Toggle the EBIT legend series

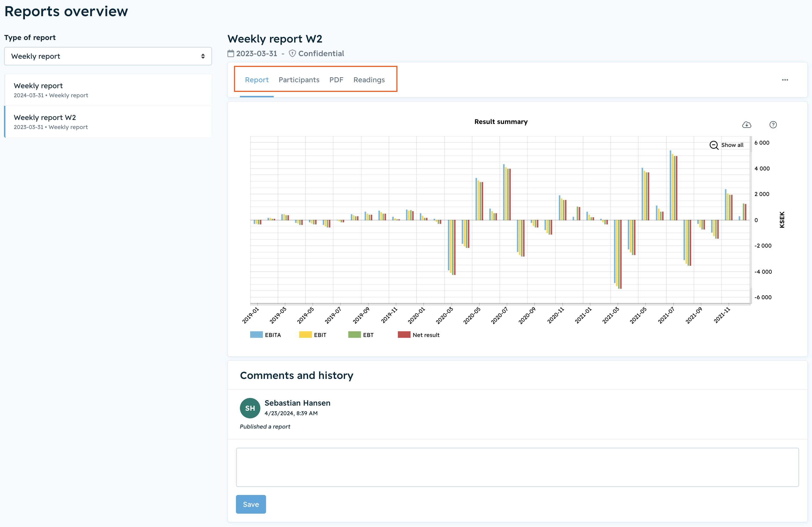tap(313, 335)
